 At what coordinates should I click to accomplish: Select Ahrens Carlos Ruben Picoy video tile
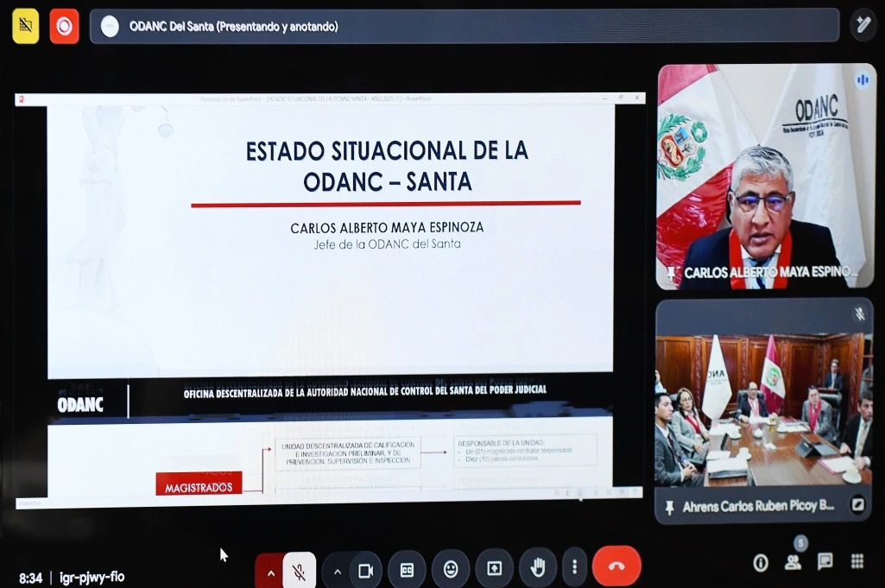pos(763,410)
